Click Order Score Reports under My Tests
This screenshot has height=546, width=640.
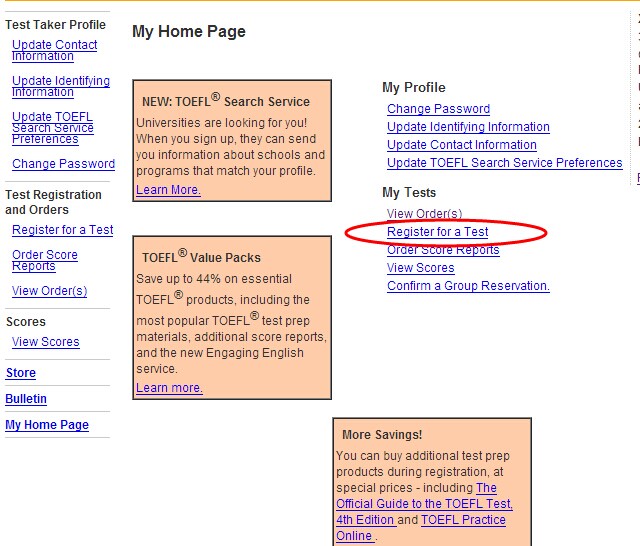pos(443,250)
